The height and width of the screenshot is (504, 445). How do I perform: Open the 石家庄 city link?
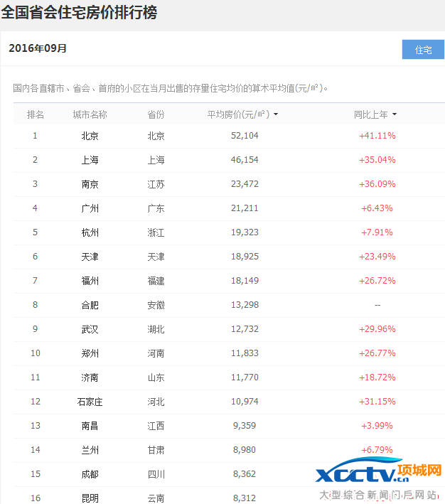click(x=90, y=402)
